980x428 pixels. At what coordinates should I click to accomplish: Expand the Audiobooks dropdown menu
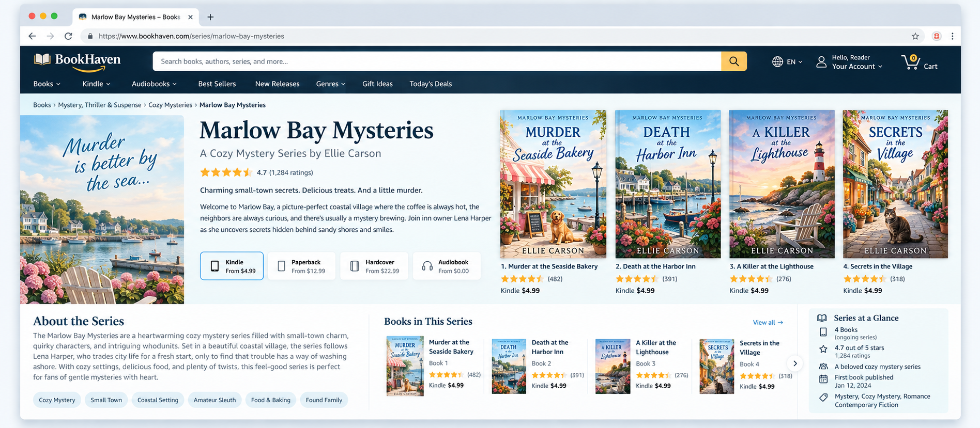click(155, 84)
